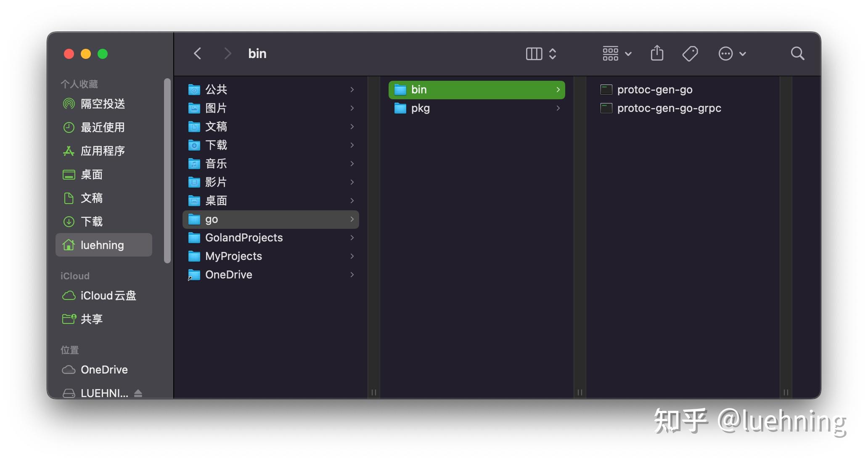Click the 下载 folder icon in first column
868x461 pixels.
[194, 145]
